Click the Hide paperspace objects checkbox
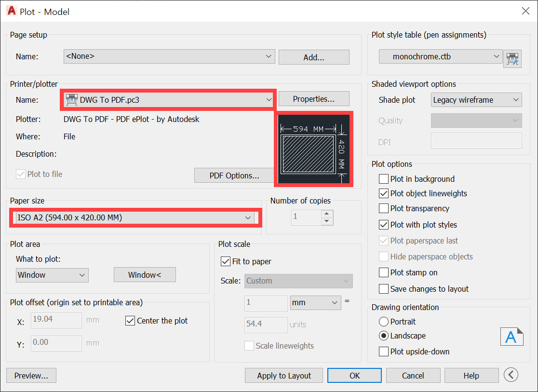The height and width of the screenshot is (392, 538). pos(384,257)
